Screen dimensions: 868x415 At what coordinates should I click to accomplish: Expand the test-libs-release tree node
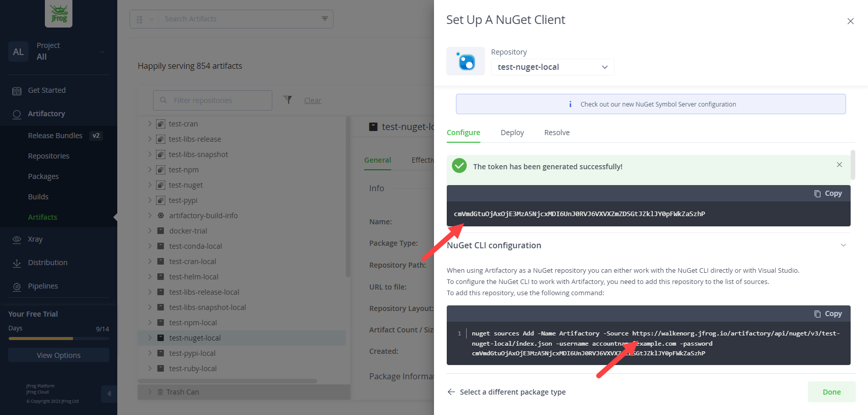tap(149, 139)
